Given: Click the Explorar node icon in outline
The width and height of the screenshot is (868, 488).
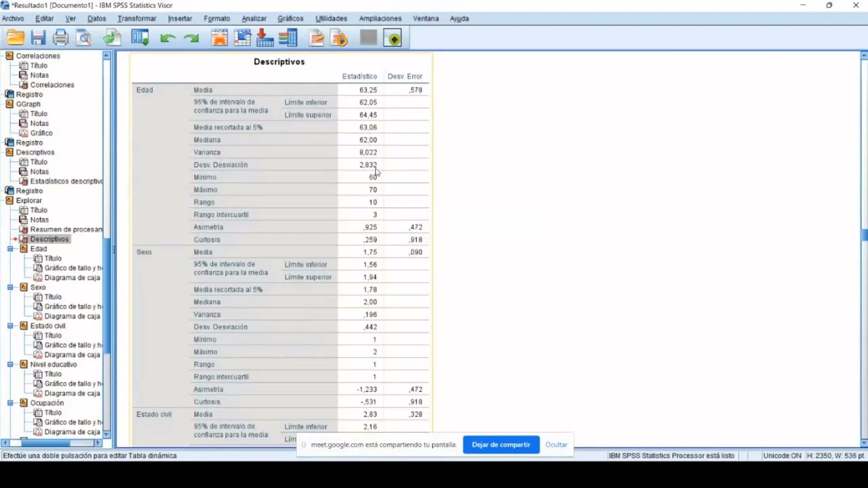Looking at the screenshot, I should click(9, 200).
